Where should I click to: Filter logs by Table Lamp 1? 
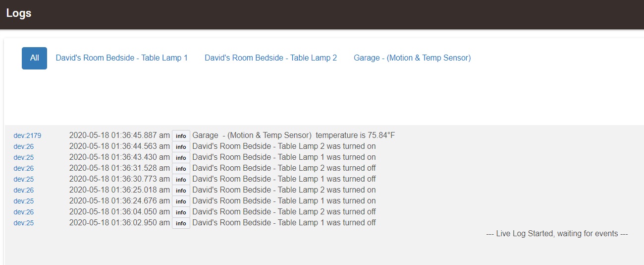coord(122,58)
